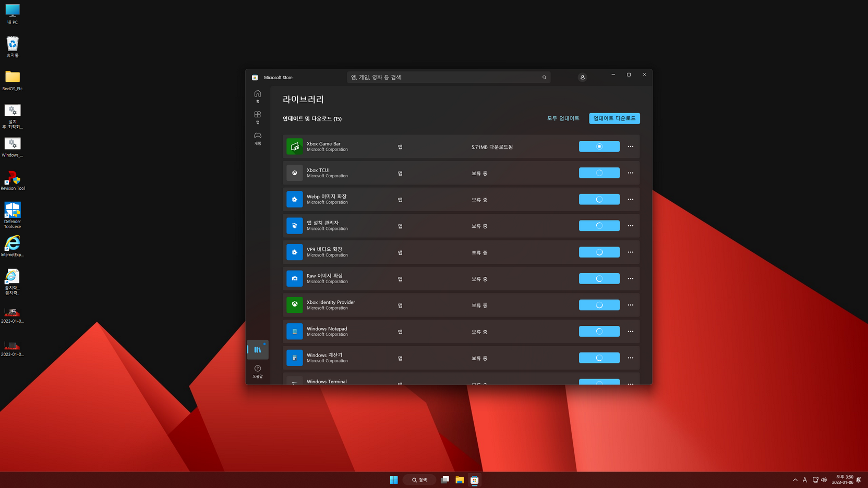Viewport: 868px width, 488px height.
Task: Open more options for Raw 이미지 확장
Action: (631, 278)
